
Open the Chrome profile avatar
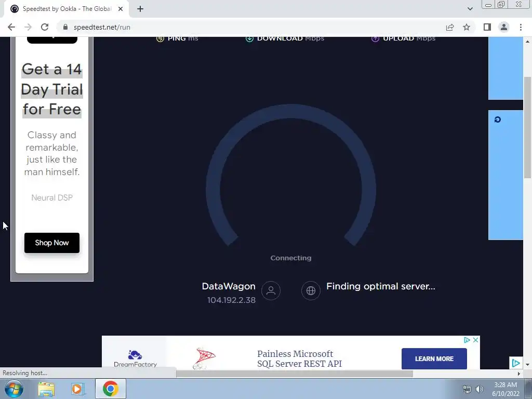[x=504, y=27]
